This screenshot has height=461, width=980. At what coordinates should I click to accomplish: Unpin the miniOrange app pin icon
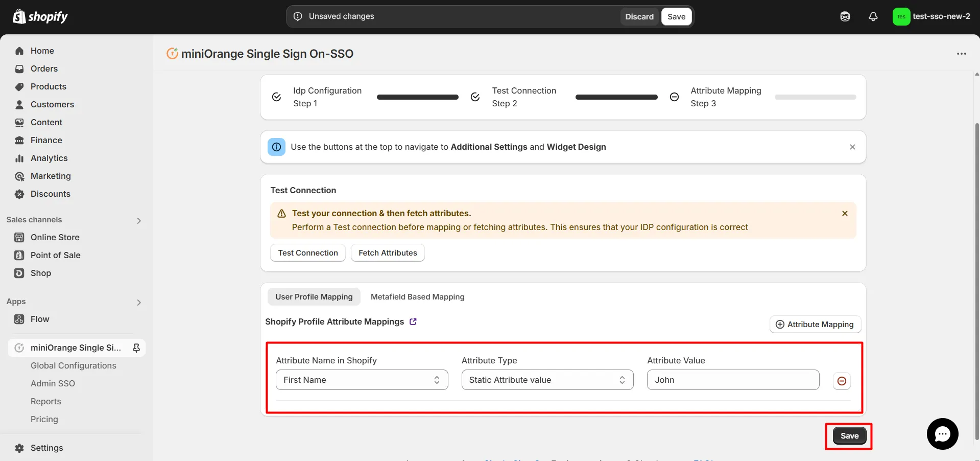[136, 348]
